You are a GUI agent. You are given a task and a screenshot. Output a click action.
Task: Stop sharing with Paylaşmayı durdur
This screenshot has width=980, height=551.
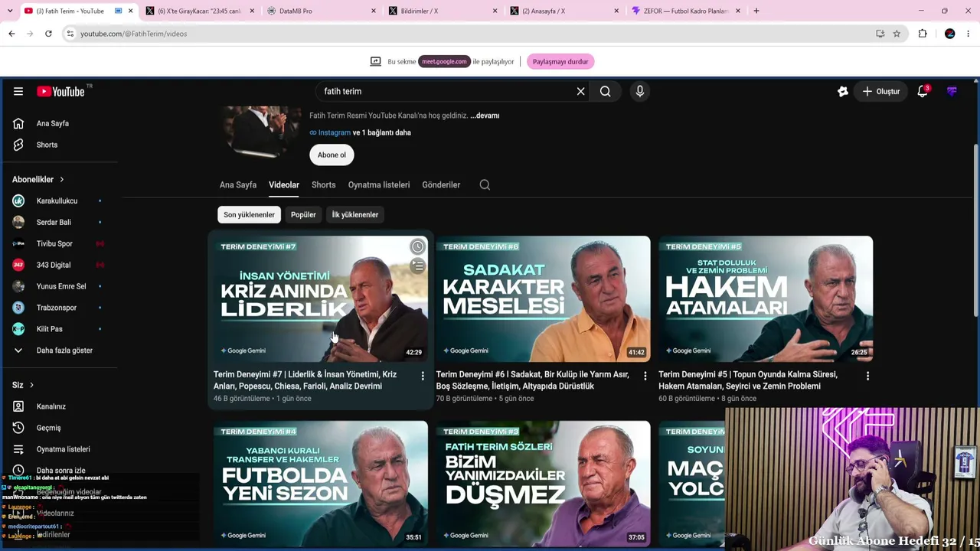pyautogui.click(x=560, y=61)
